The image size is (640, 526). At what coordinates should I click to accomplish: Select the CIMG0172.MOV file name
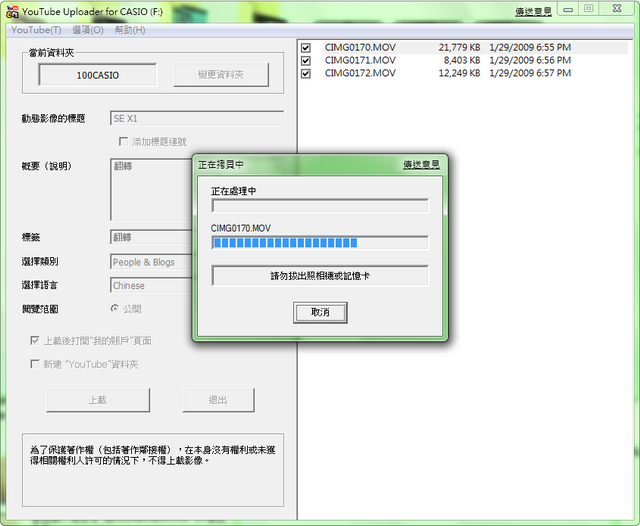point(360,73)
